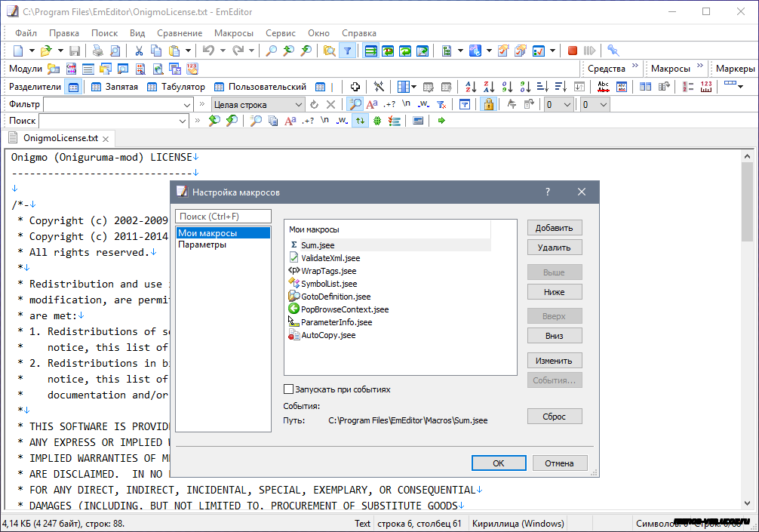
Task: Toggle the Запятая CSV mode
Action: pos(114,87)
